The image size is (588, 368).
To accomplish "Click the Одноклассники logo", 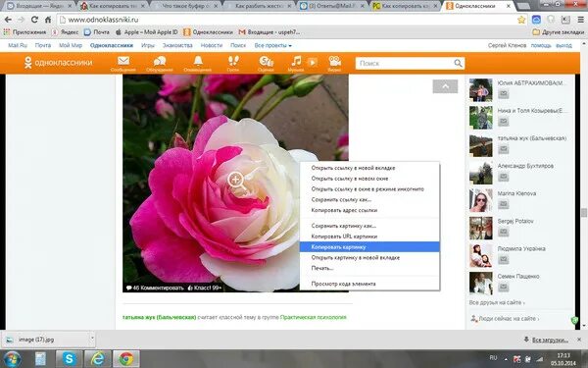I will click(58, 63).
